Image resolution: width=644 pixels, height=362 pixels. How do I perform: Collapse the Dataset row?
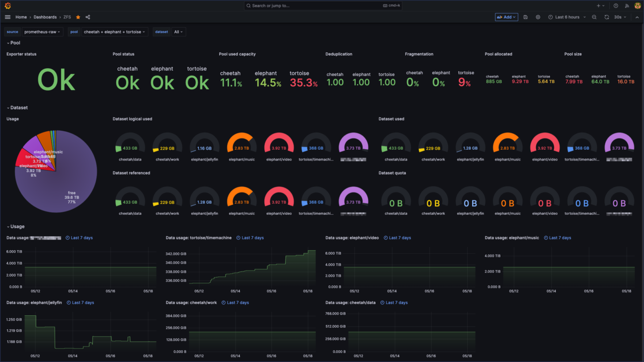(17, 107)
